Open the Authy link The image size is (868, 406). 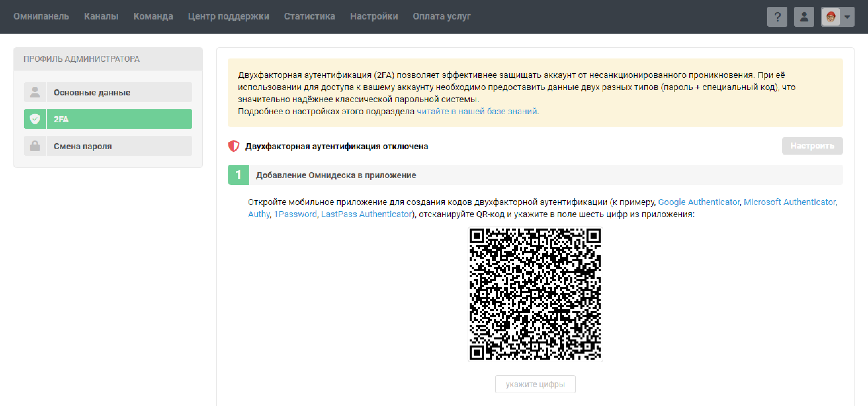[x=259, y=214]
